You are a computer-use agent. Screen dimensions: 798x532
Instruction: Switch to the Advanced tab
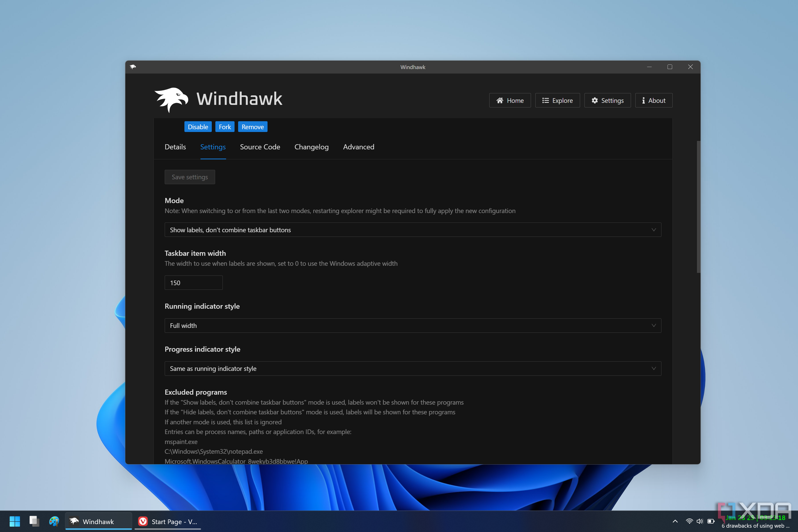[359, 147]
